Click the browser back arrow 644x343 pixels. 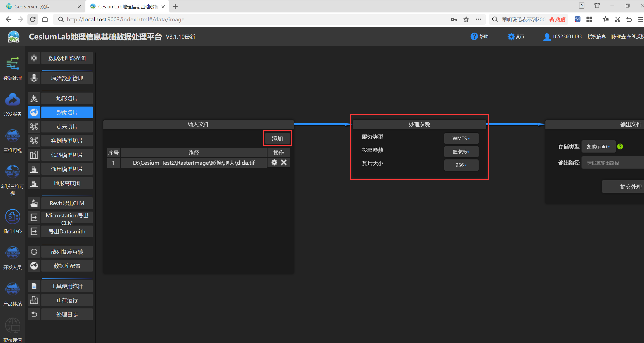(x=8, y=19)
